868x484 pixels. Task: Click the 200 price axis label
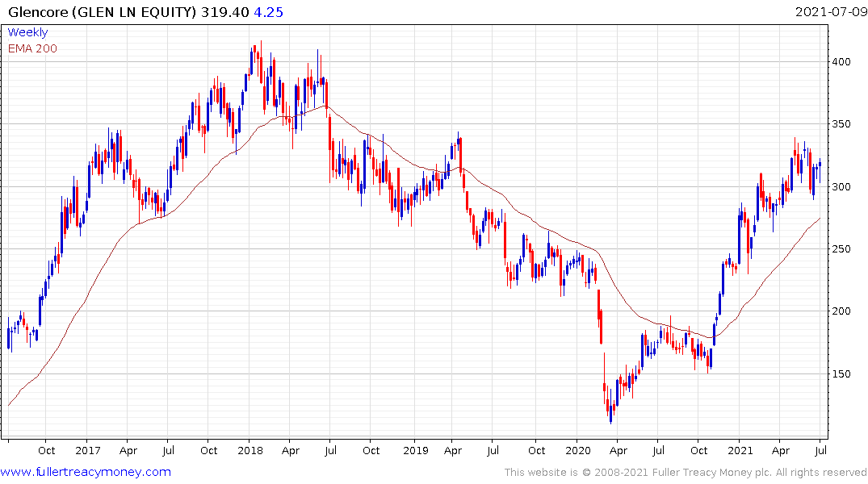click(841, 311)
